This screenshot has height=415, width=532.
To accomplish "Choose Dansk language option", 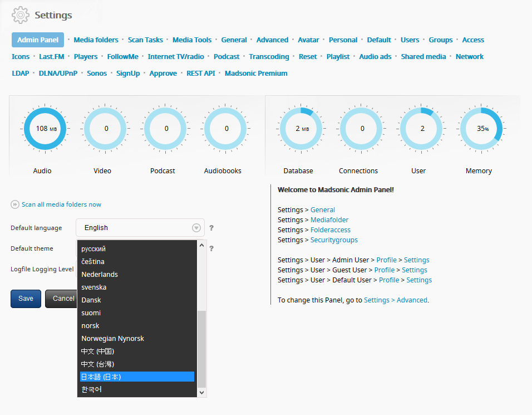I will (137, 300).
